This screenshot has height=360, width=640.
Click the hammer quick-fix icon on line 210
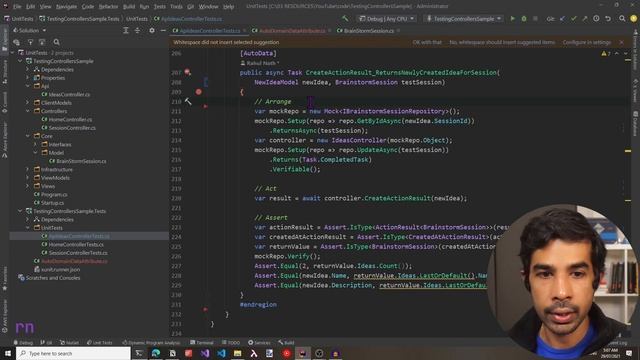188,101
